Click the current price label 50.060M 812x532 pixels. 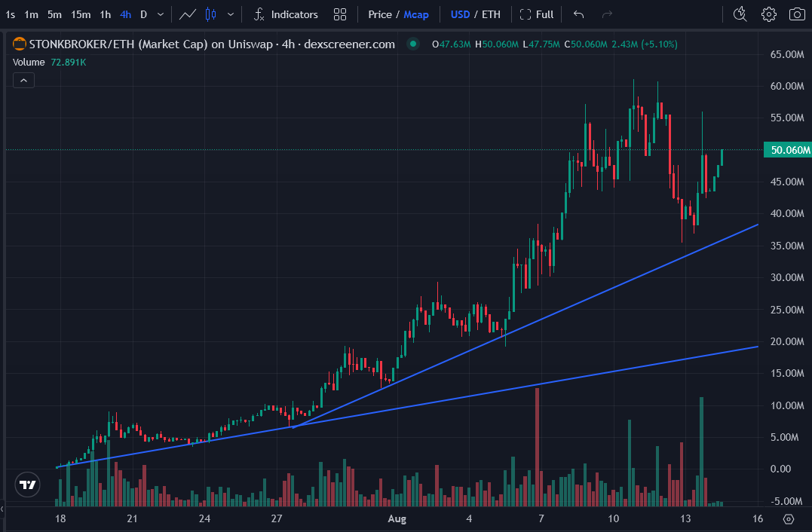click(788, 150)
